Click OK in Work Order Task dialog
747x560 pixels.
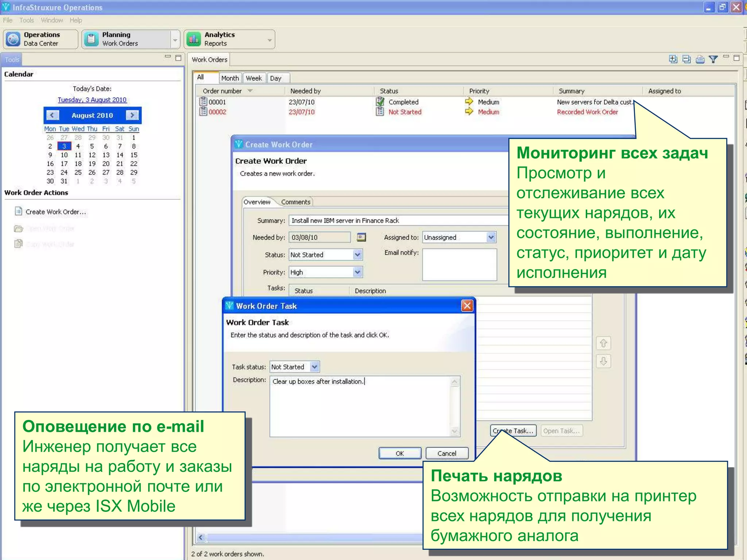[400, 453]
